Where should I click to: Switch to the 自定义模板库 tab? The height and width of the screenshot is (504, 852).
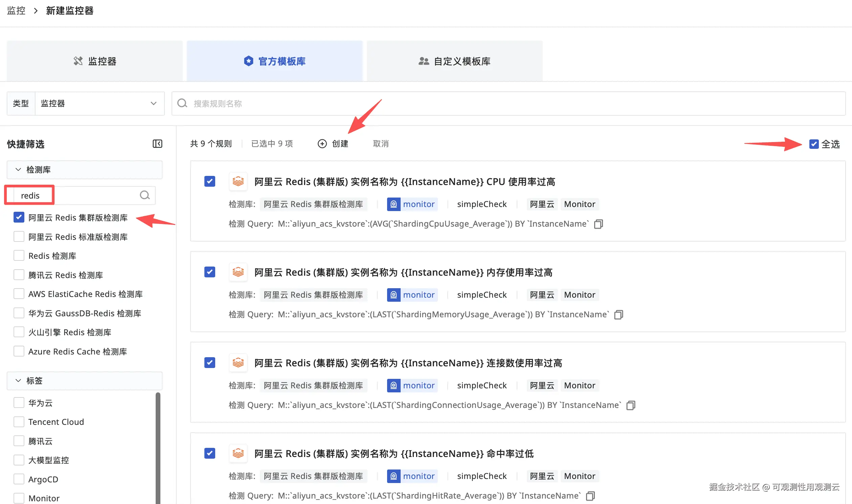tap(454, 61)
